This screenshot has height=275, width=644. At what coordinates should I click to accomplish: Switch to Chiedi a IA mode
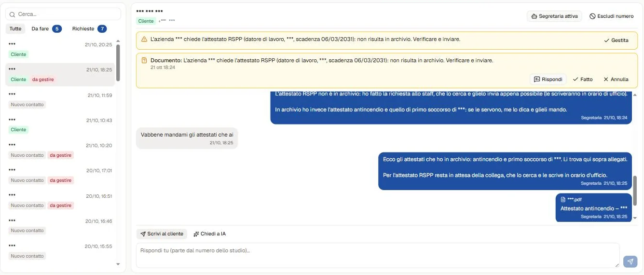click(210, 234)
